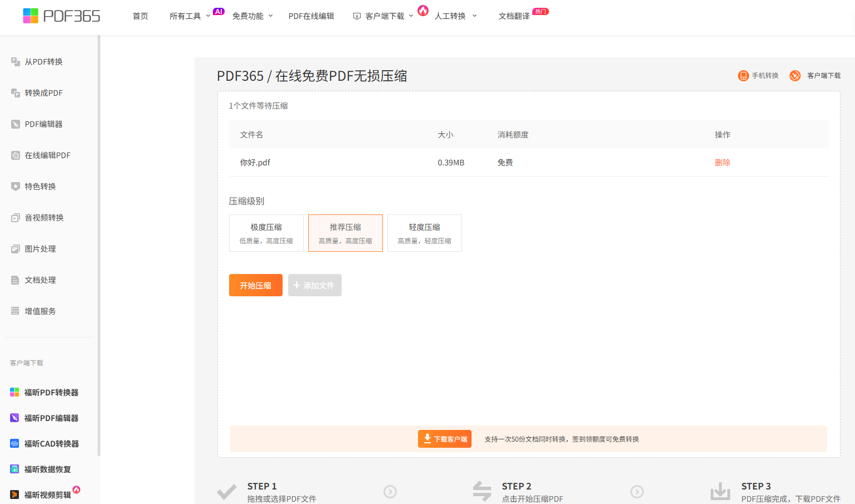Delete 你好.pdf using 删除 link
855x504 pixels.
pyautogui.click(x=722, y=163)
